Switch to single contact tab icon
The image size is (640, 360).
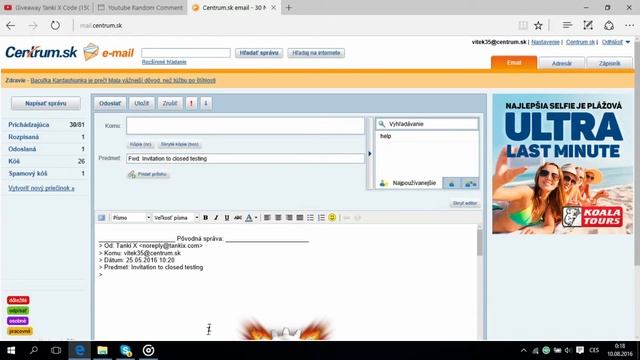pos(452,184)
